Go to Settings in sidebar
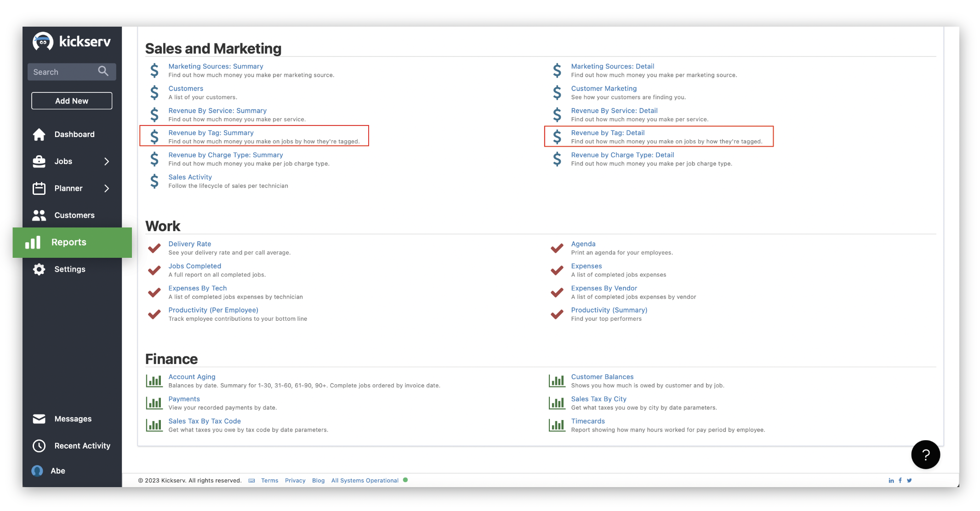 tap(69, 269)
